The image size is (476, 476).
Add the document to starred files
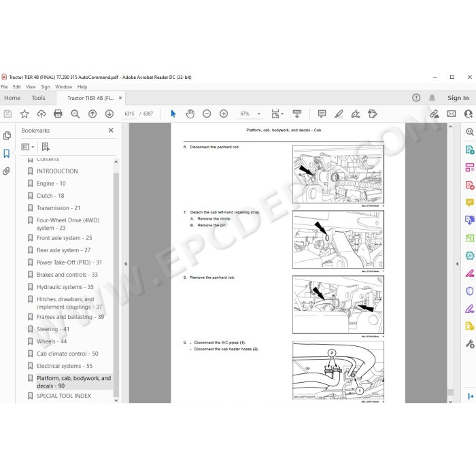coord(24,114)
